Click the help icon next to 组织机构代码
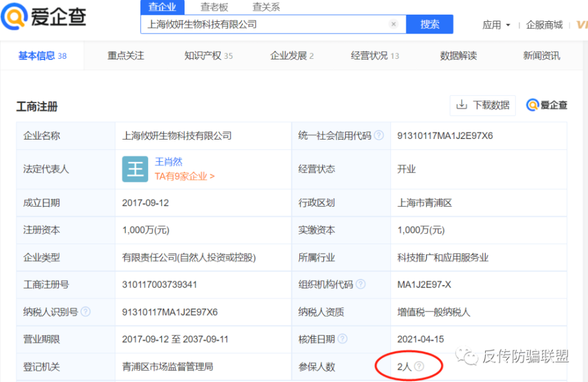588x382 pixels. tap(361, 284)
